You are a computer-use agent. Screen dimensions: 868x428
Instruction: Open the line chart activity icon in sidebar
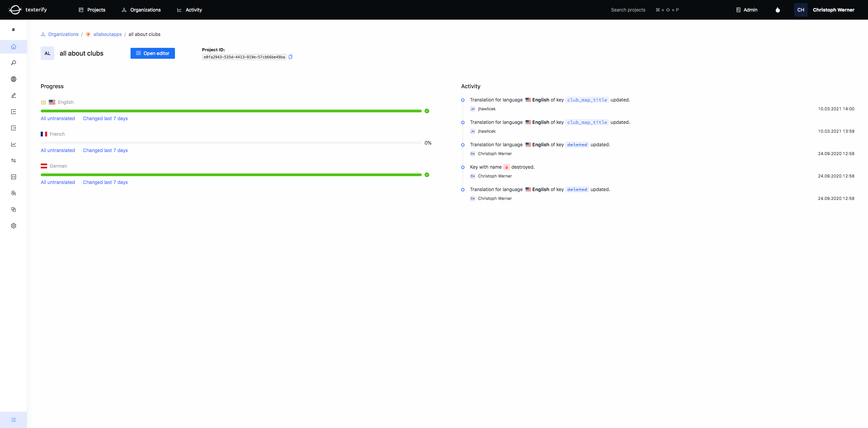(14, 144)
